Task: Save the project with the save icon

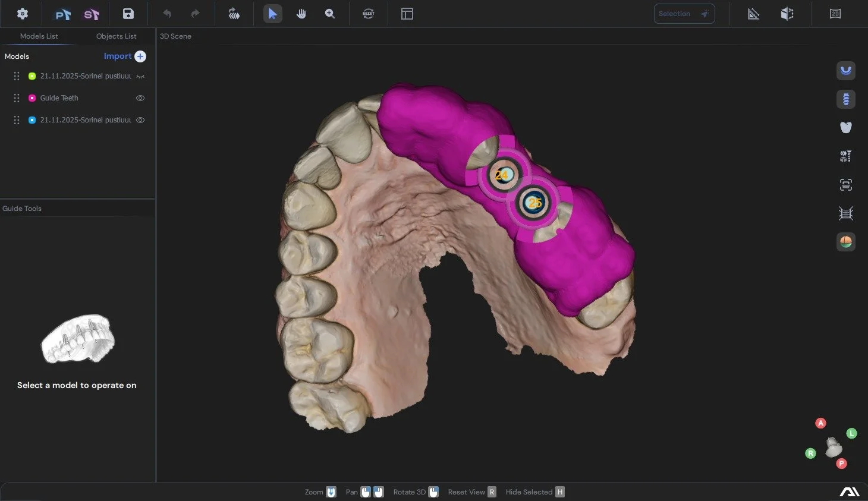Action: [x=128, y=13]
